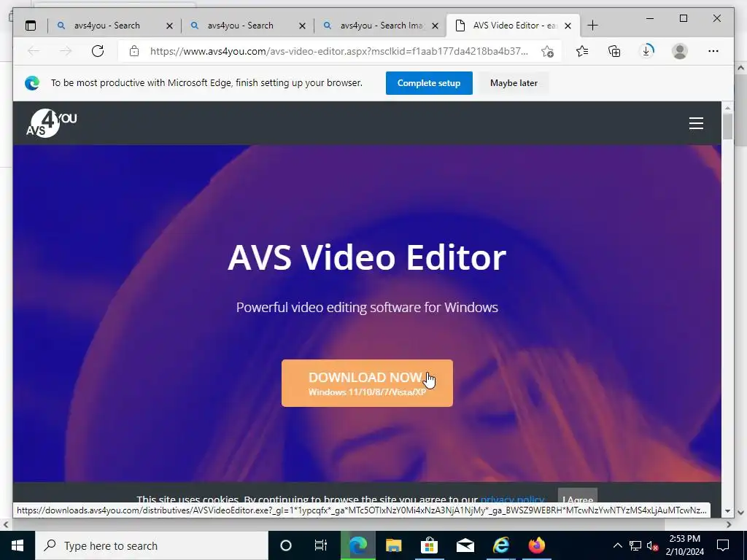Click 'Powerful video editing software for Windows' text

coord(367,307)
